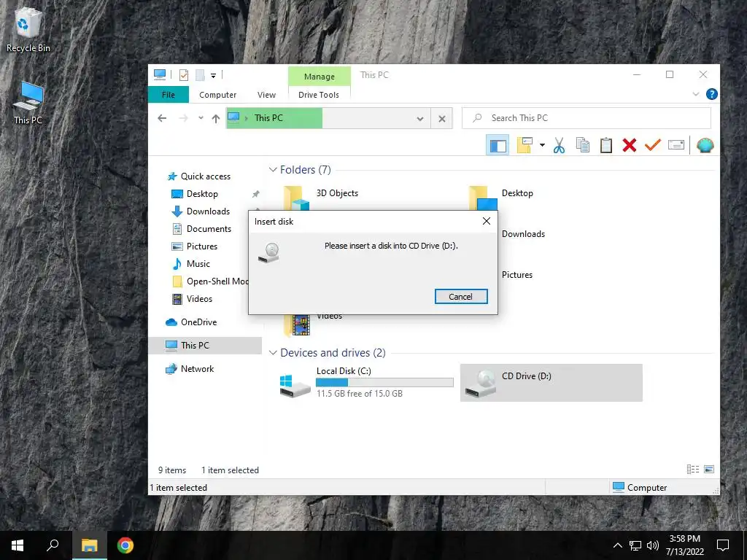The height and width of the screenshot is (560, 747).
Task: Open Help with the question mark icon
Action: [712, 94]
